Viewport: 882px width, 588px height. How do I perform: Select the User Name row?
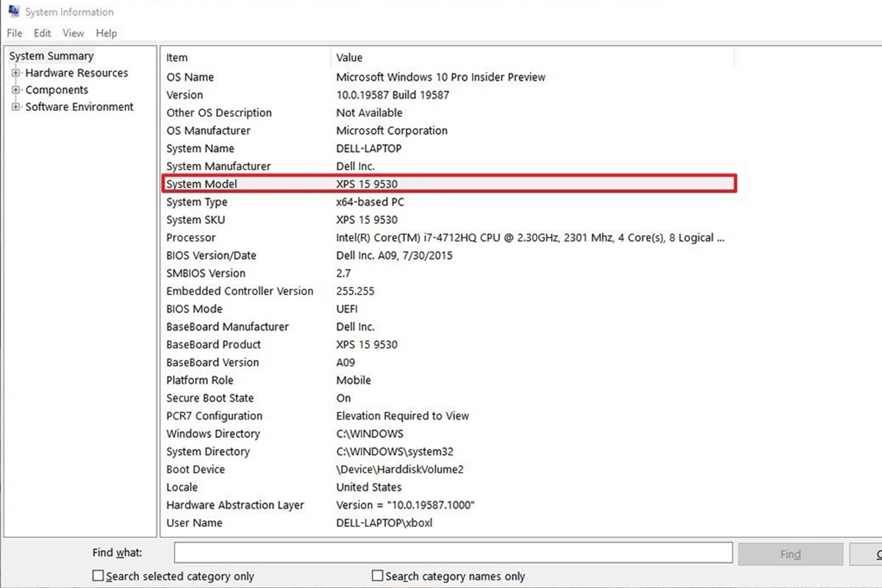[x=448, y=523]
